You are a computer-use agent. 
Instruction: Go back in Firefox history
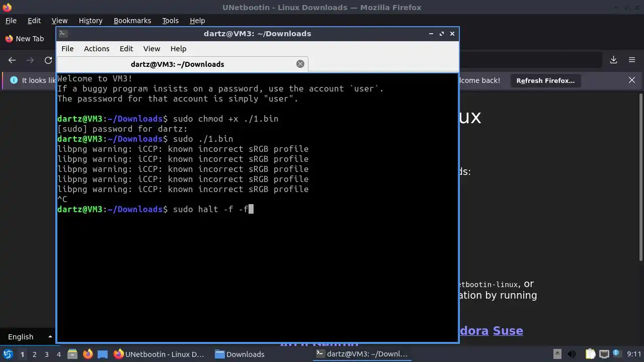click(x=12, y=60)
